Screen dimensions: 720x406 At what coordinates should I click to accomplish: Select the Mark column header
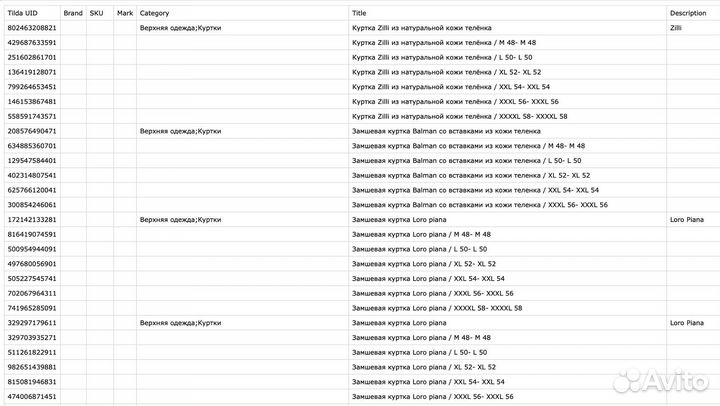[124, 13]
